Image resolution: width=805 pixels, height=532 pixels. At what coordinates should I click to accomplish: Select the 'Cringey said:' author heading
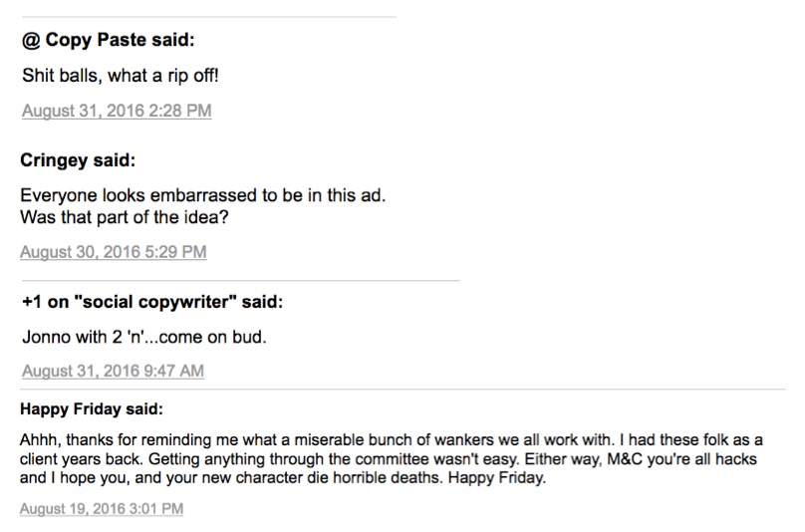pyautogui.click(x=78, y=160)
